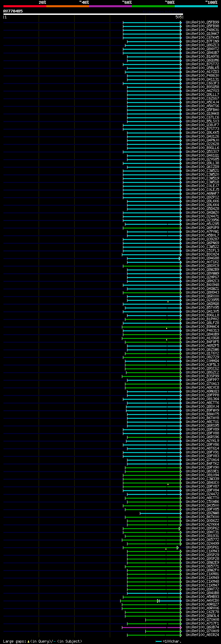The image size is (221, 644).
Task: Click the green ~80% identity legend segment
Action: [x=153, y=6]
